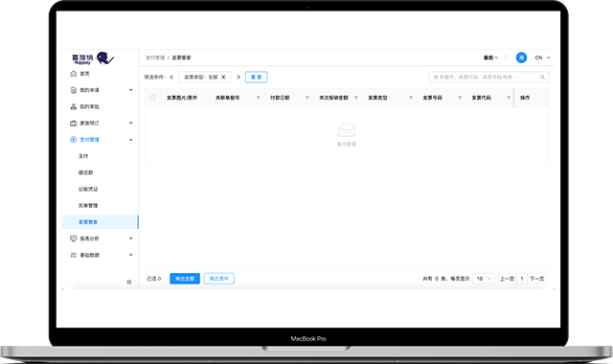The height and width of the screenshot is (364, 613).
Task: Go to previous page with 上一页
Action: 507,279
